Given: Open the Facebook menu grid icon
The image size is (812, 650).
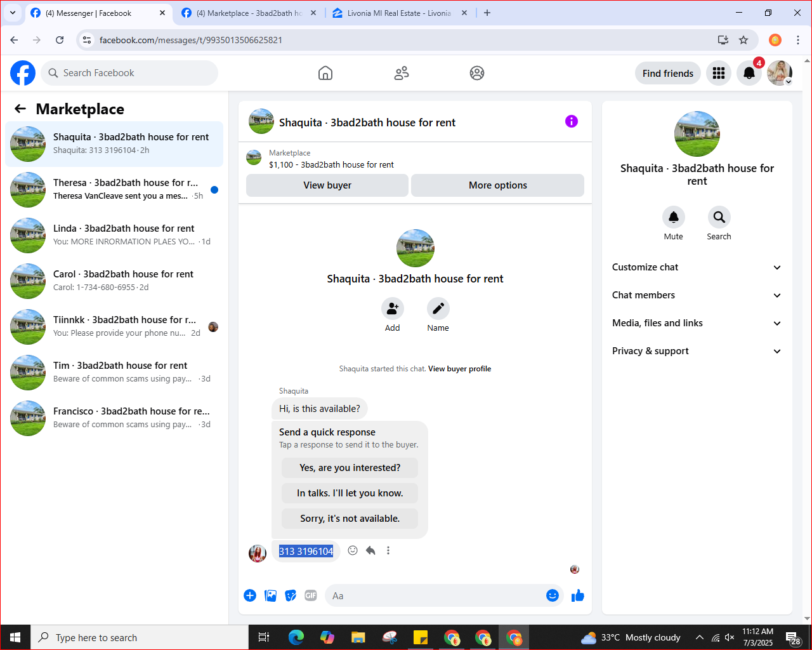Looking at the screenshot, I should (719, 73).
